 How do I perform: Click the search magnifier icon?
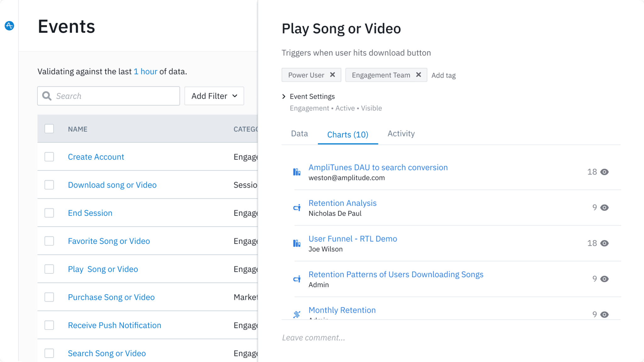[x=47, y=96]
